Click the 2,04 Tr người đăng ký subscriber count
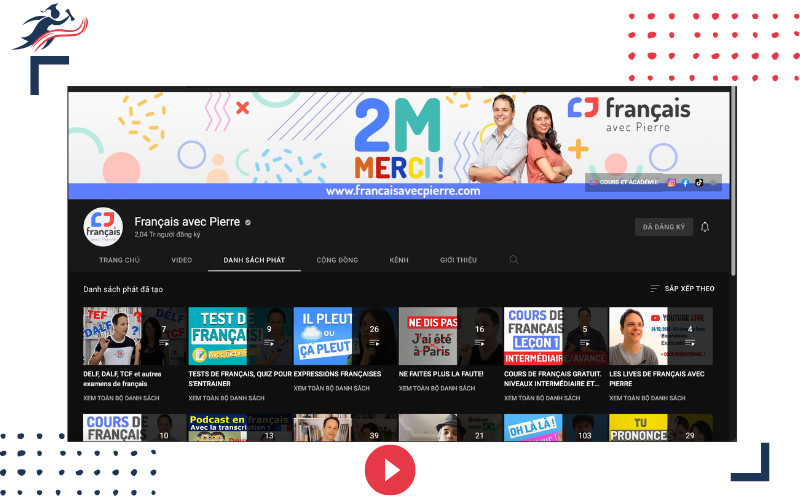The image size is (800, 500). coord(167,235)
